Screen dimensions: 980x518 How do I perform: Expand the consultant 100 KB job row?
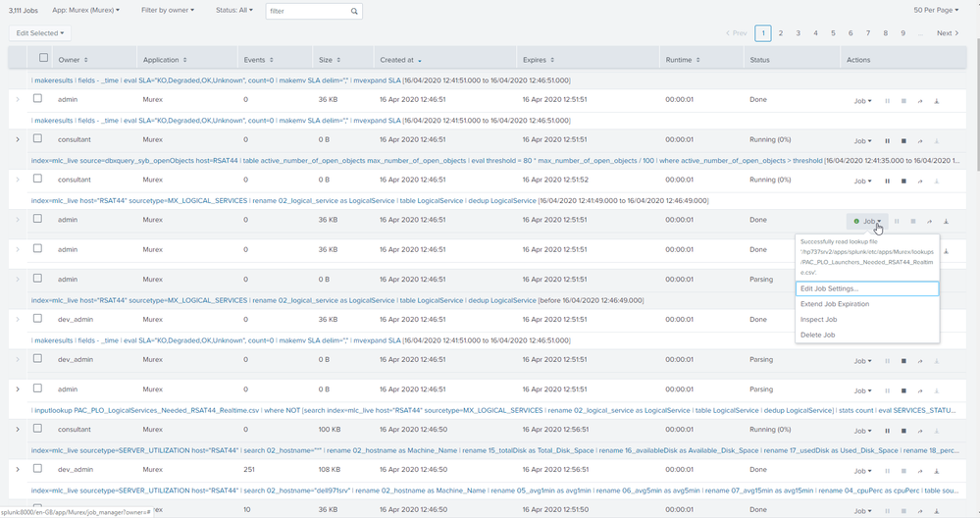point(18,430)
